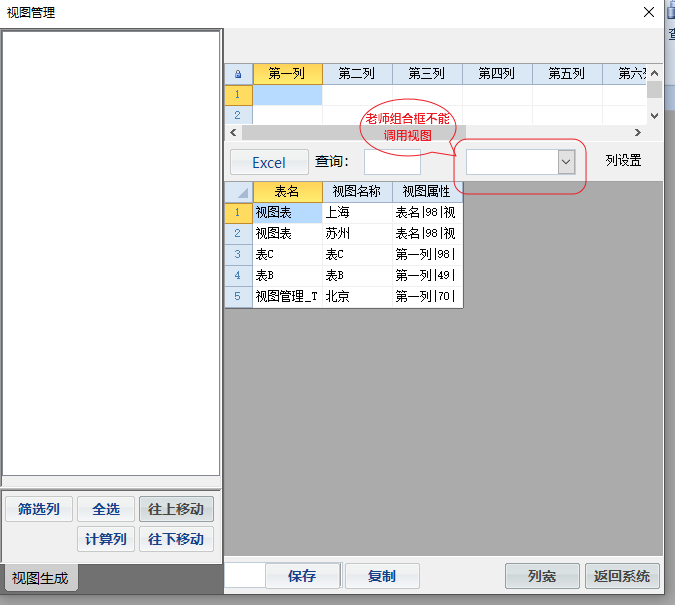Viewport: 675px width, 605px height.
Task: Click the 第三列 column header
Action: pos(427,74)
